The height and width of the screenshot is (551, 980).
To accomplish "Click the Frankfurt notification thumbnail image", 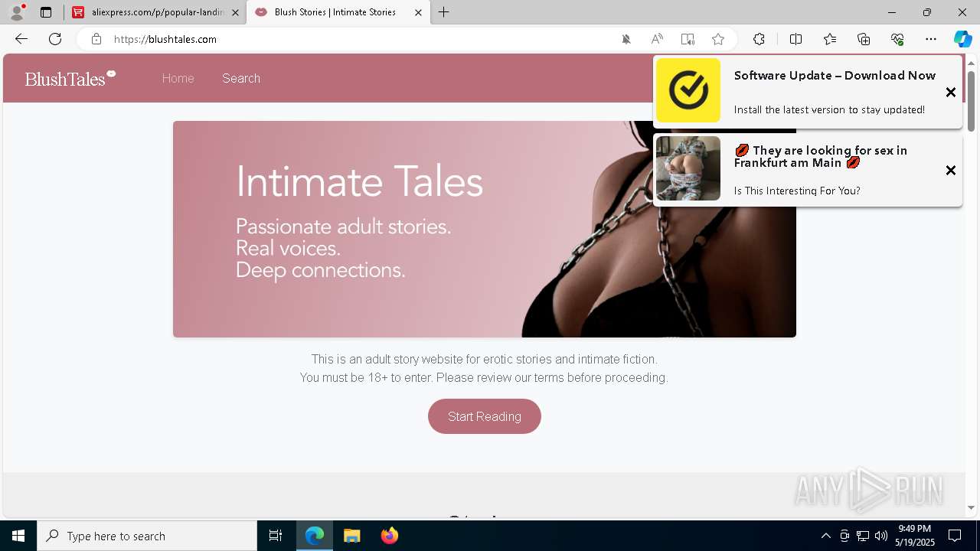I will click(688, 168).
